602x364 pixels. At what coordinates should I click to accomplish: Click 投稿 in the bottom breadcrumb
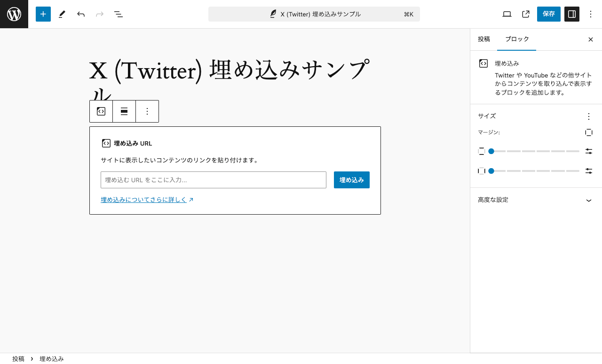(18, 359)
